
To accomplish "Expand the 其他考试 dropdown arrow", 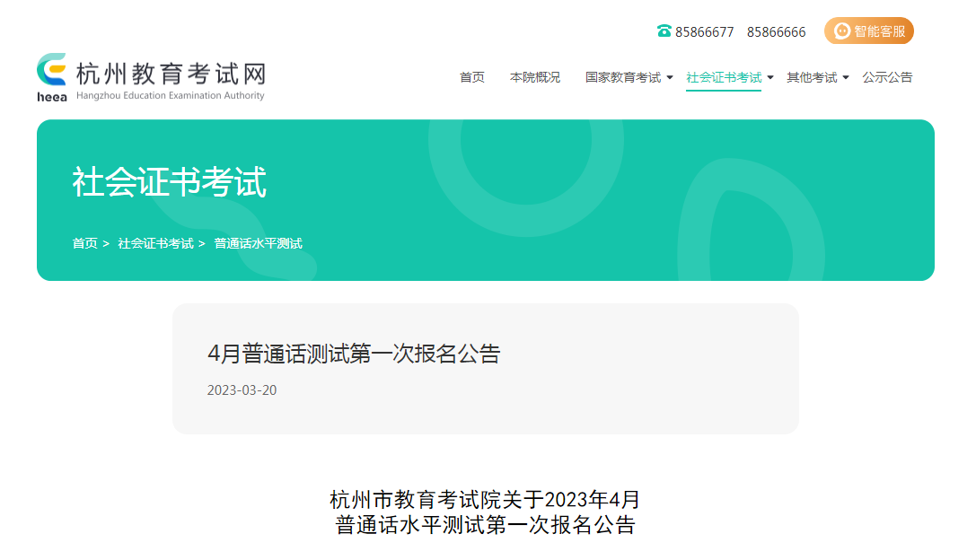I will [845, 78].
